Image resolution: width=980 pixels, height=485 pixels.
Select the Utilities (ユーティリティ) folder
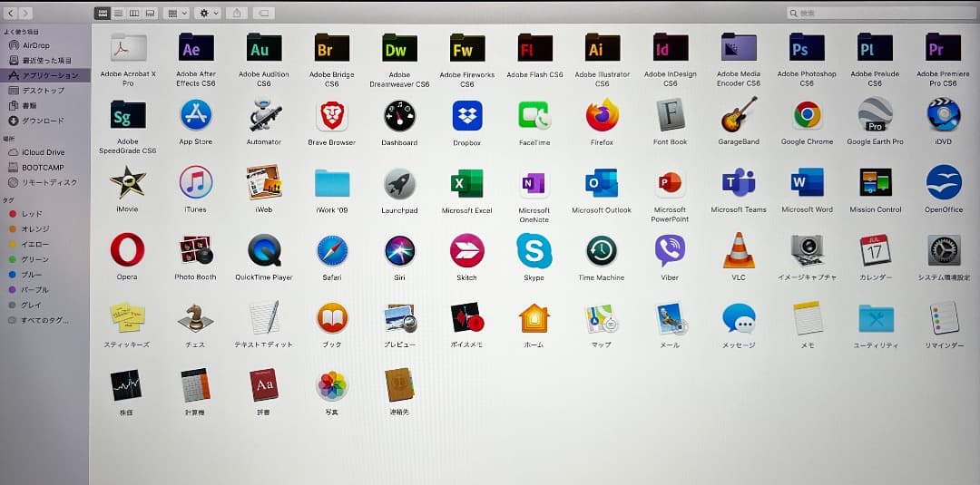876,317
